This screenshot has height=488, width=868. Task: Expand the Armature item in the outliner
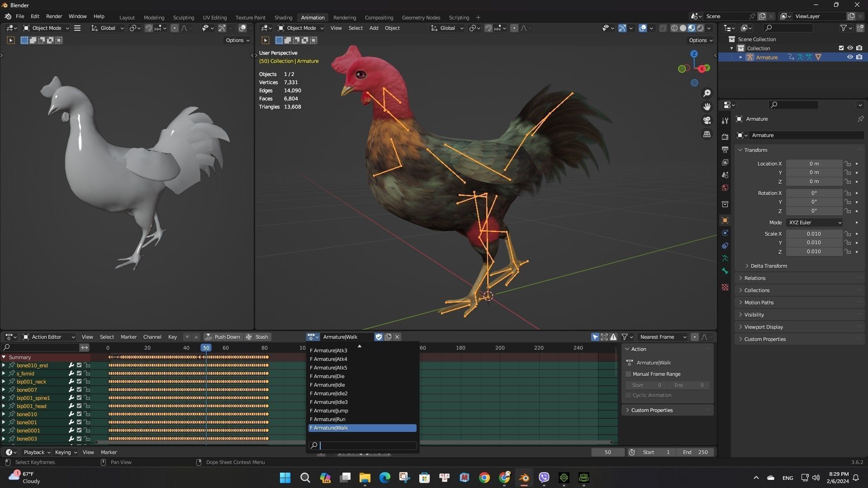pyautogui.click(x=740, y=57)
